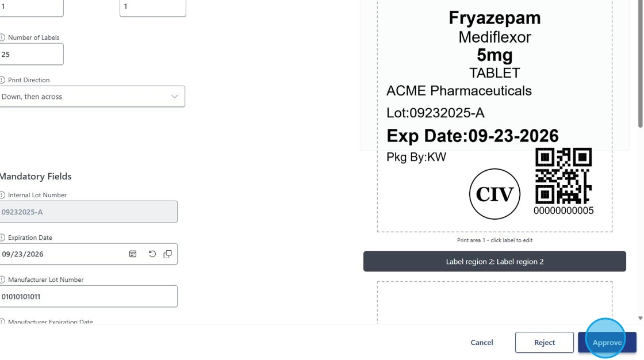644x360 pixels.
Task: Click the QR code on the label preview
Action: 563,176
